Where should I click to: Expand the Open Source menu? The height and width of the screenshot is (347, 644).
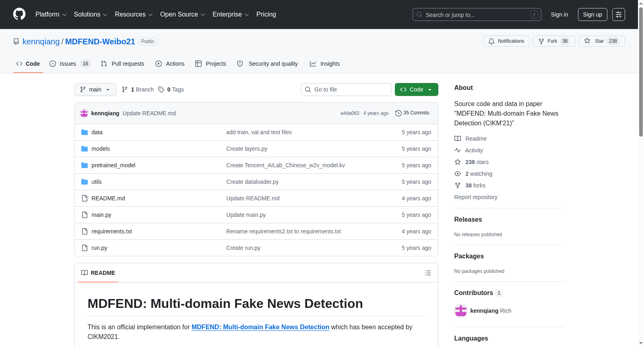(183, 15)
